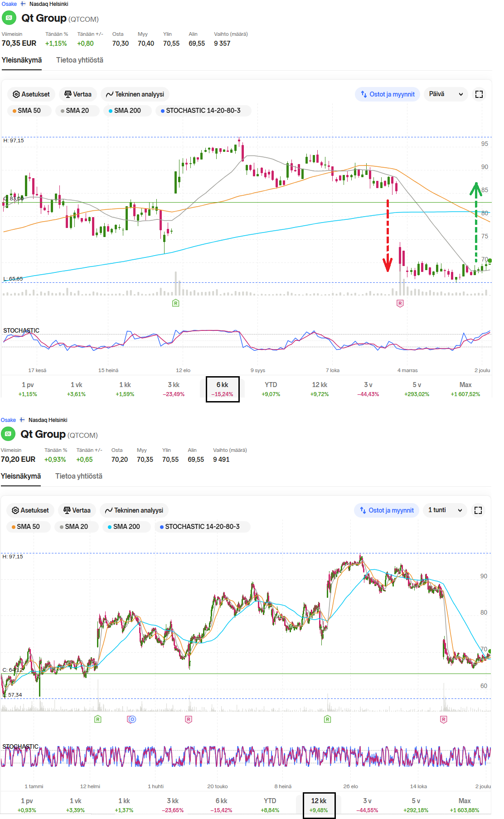This screenshot has width=504, height=819.
Task: Select 3 kk range in top chart
Action: click(x=174, y=389)
